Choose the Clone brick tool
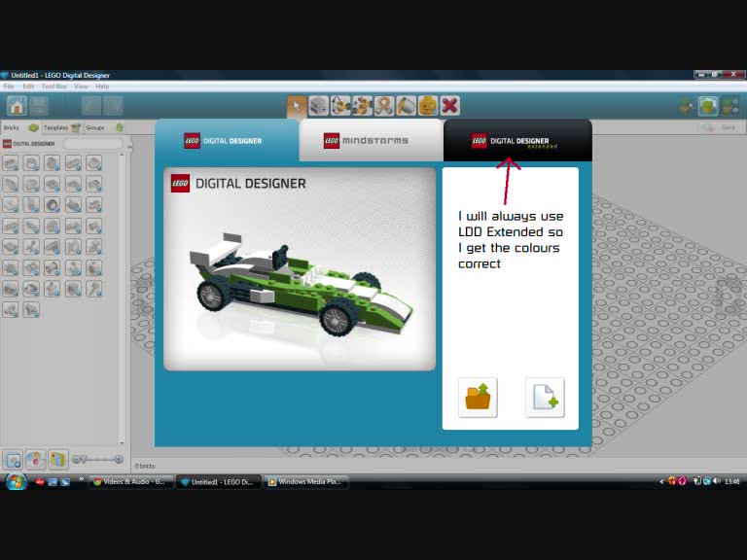 tap(318, 106)
